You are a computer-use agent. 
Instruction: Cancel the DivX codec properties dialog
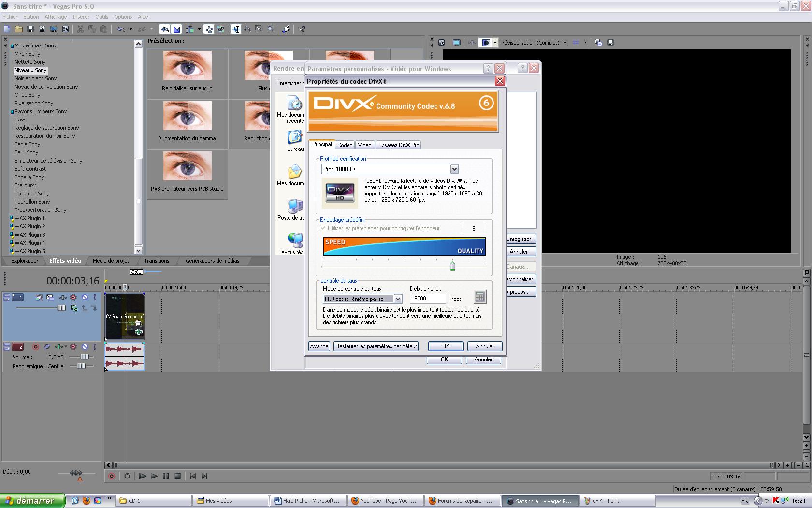(485, 346)
